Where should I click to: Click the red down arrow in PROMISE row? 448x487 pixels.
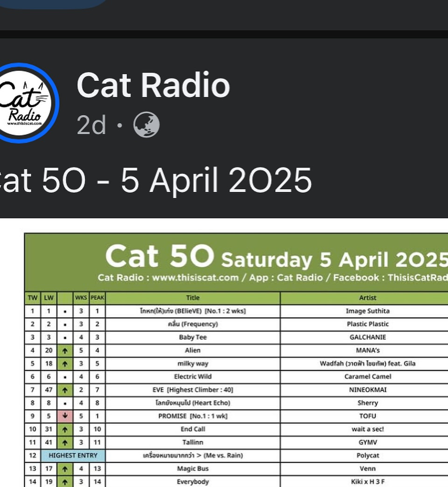[65, 416]
